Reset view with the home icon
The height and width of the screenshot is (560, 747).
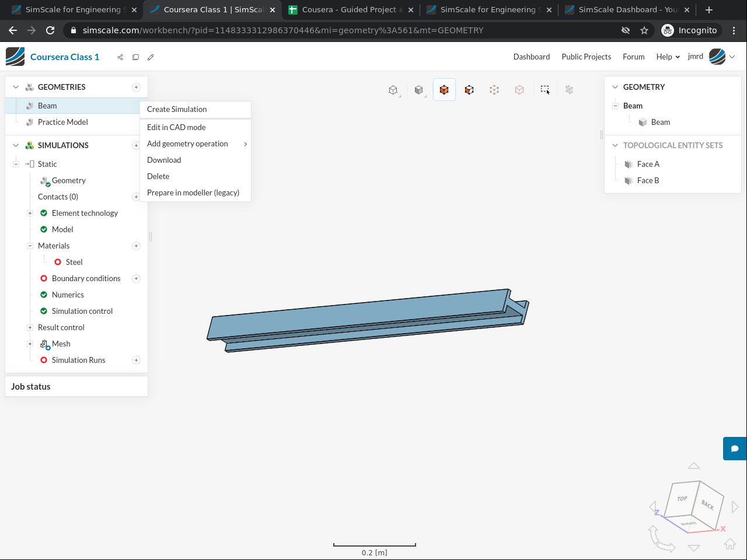pyautogui.click(x=729, y=544)
